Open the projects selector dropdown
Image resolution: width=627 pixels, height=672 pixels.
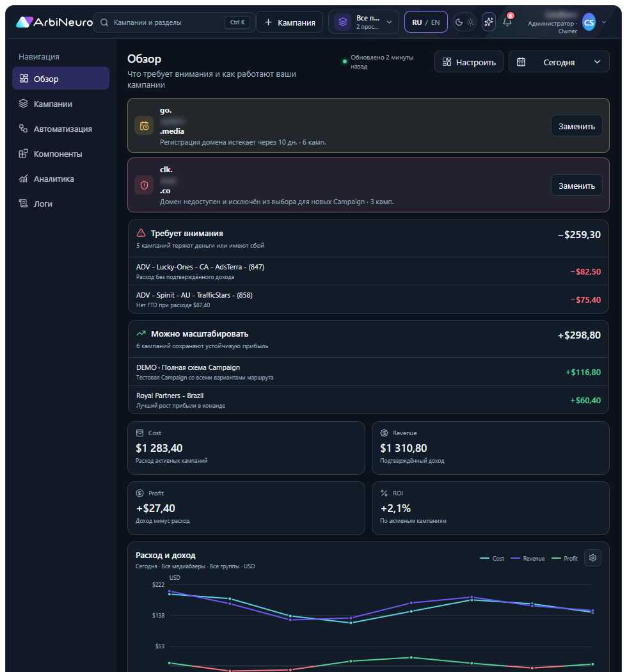[363, 22]
